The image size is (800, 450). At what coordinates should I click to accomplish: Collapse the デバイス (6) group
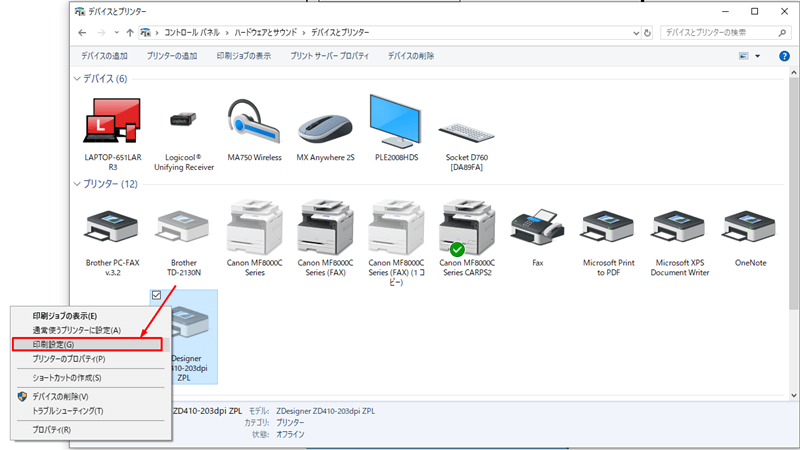tap(77, 78)
